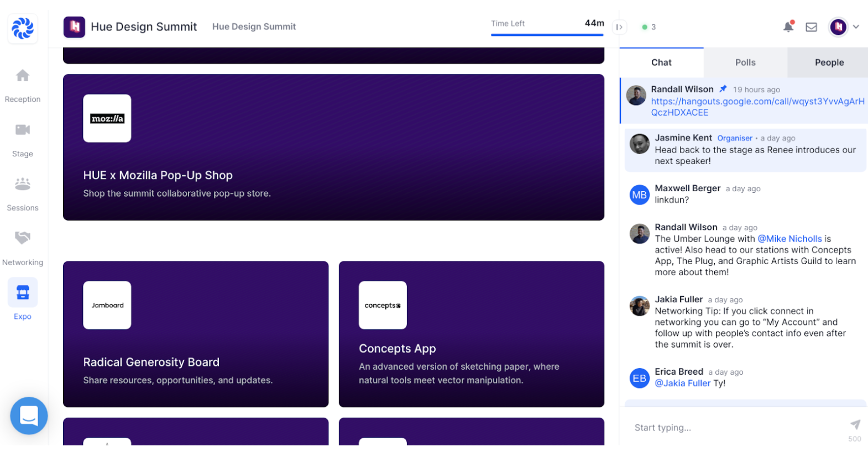The width and height of the screenshot is (868, 452).
Task: Open the Sessions section
Action: pyautogui.click(x=23, y=195)
